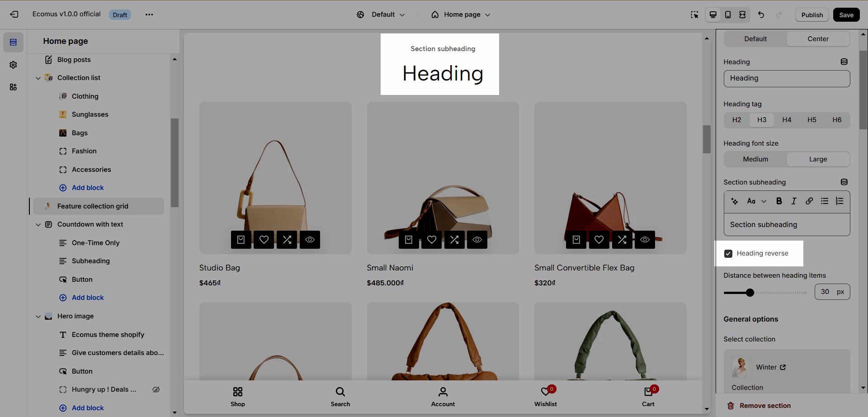Switch to fullscreen preview icon
The width and height of the screenshot is (868, 417).
tap(742, 15)
